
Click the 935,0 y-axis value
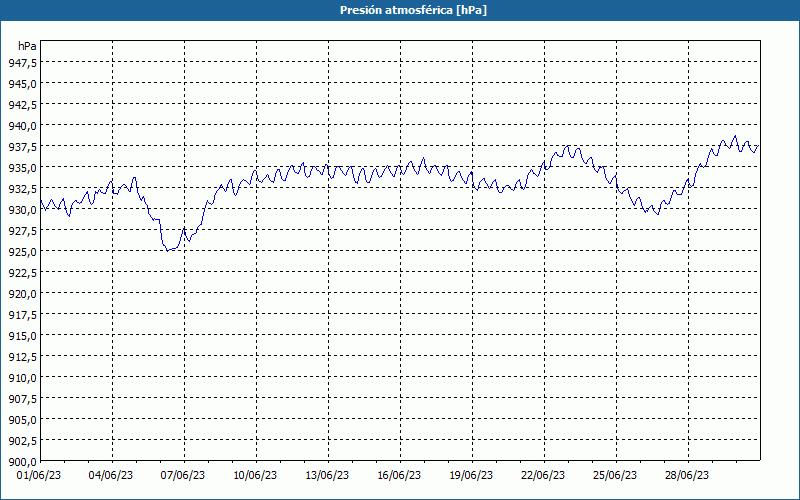[22, 167]
